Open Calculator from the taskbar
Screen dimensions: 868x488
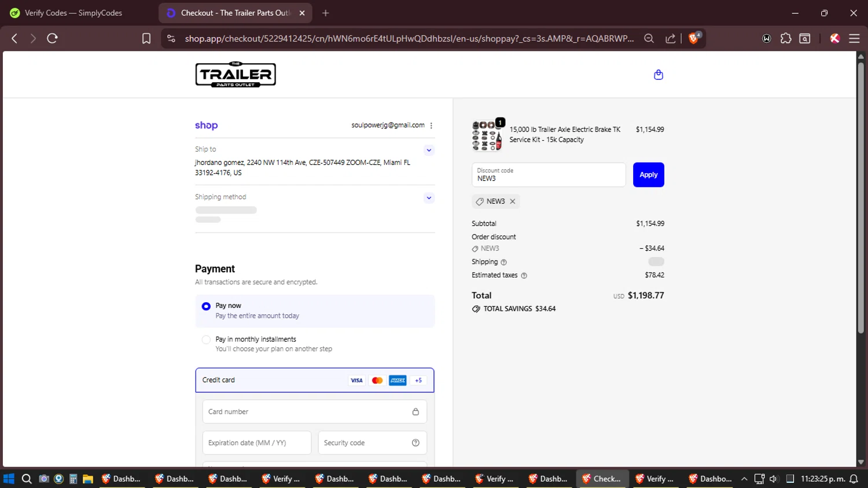coord(73,479)
